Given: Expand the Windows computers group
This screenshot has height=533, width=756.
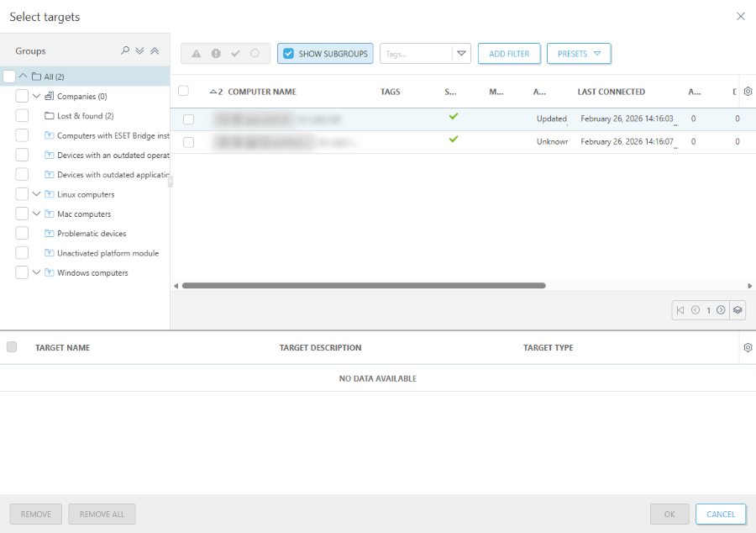Looking at the screenshot, I should pyautogui.click(x=36, y=272).
